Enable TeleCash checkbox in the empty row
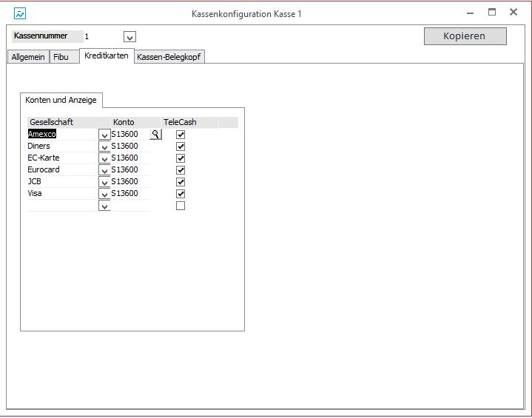 181,206
